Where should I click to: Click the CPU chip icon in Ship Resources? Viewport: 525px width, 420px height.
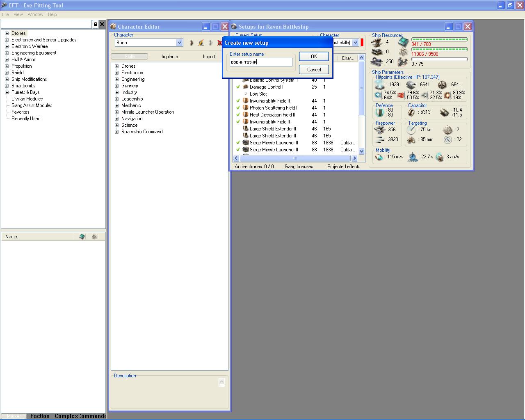(403, 42)
